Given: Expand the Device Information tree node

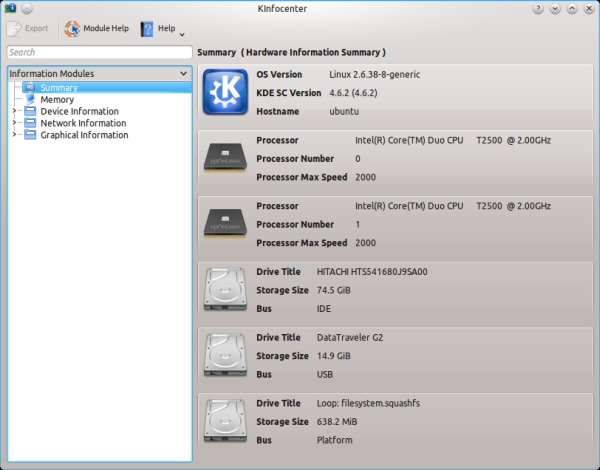Looking at the screenshot, I should (x=14, y=112).
